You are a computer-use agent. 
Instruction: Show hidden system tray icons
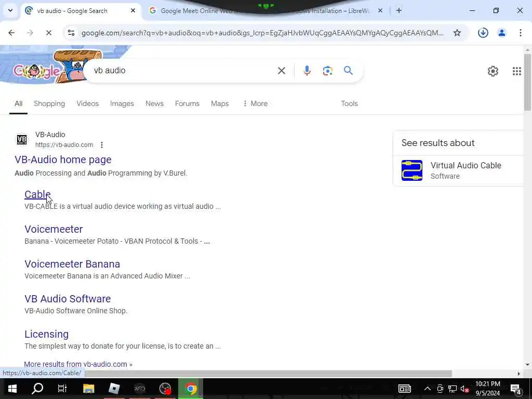[427, 389]
